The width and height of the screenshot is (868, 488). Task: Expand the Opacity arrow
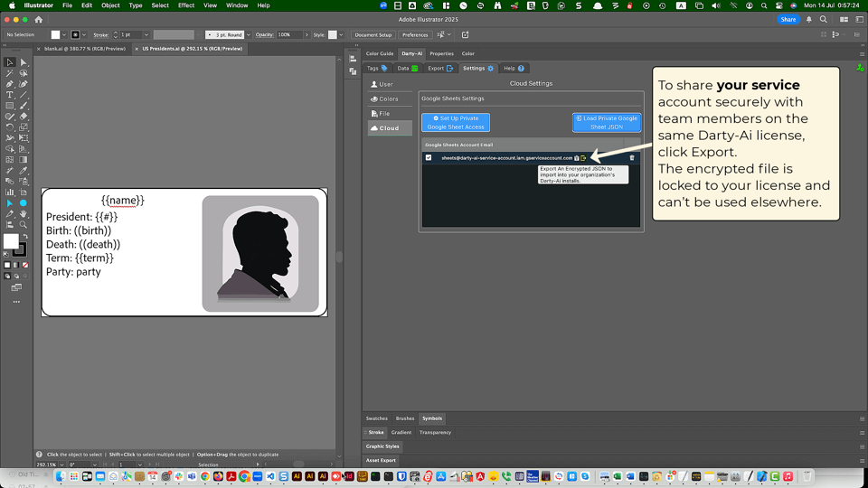point(307,35)
